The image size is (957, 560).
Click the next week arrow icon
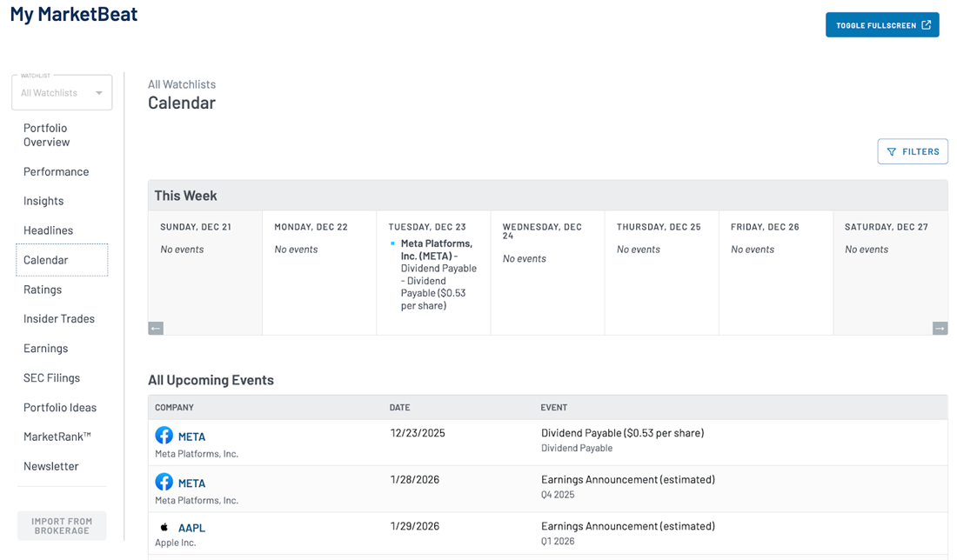coord(940,328)
